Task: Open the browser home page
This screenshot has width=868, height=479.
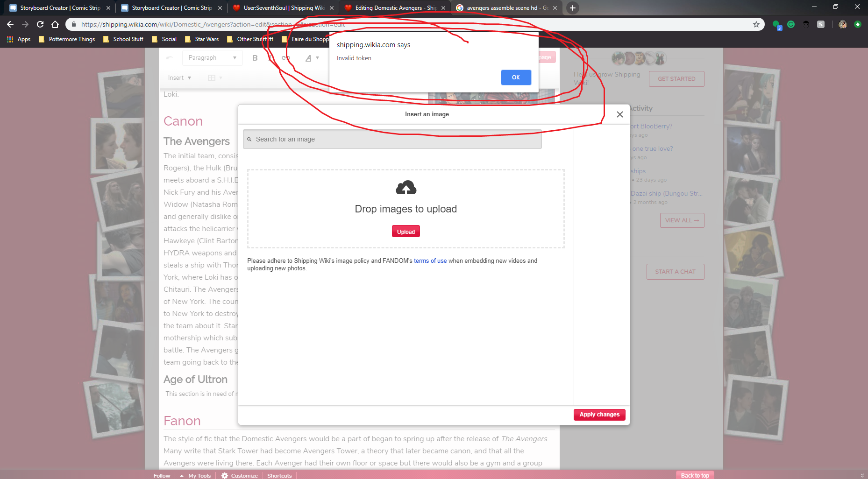Action: 55,24
